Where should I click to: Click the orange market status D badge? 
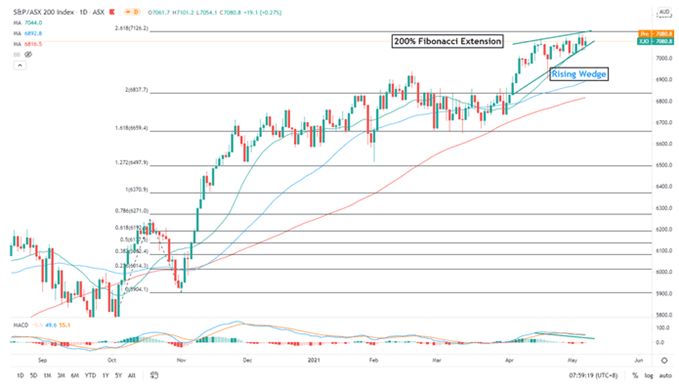[x=133, y=12]
